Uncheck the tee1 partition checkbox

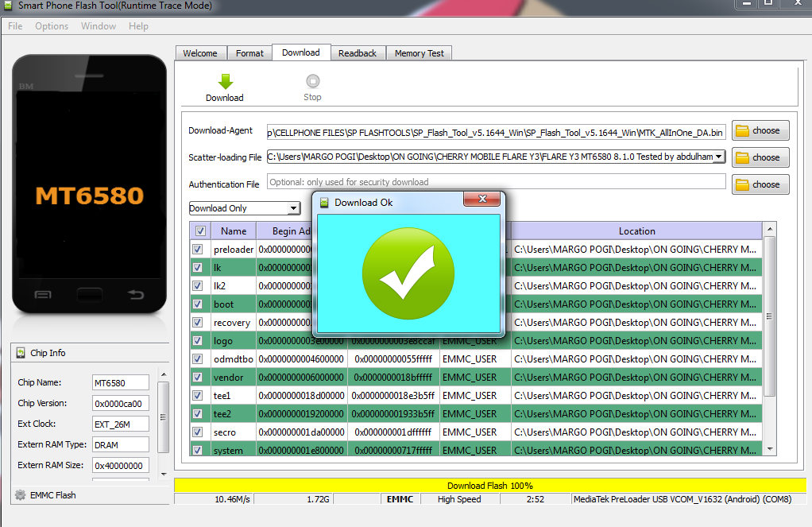pos(198,395)
